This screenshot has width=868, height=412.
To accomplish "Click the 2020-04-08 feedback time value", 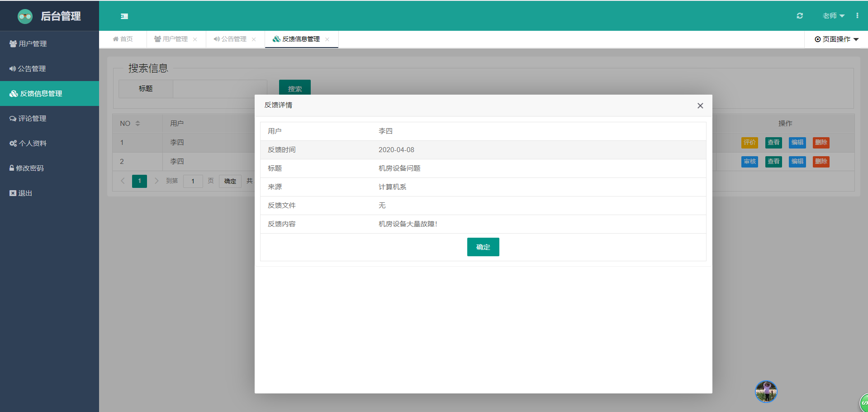I will [x=396, y=150].
